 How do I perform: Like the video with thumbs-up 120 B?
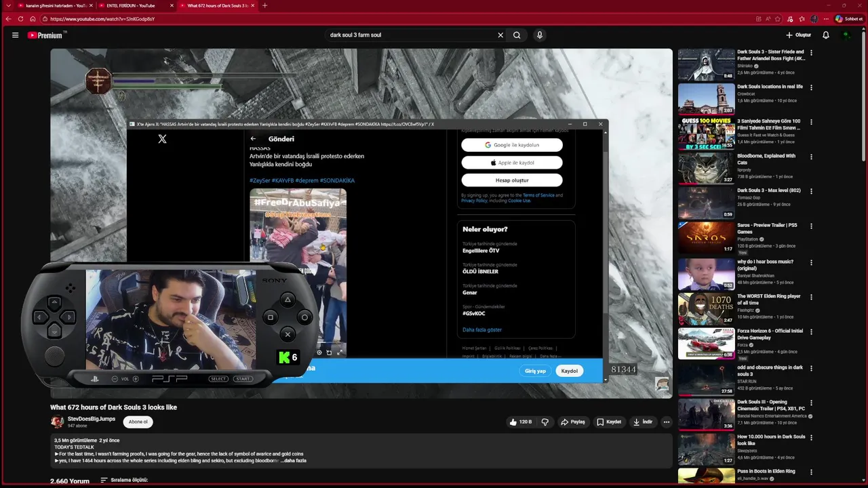(521, 422)
